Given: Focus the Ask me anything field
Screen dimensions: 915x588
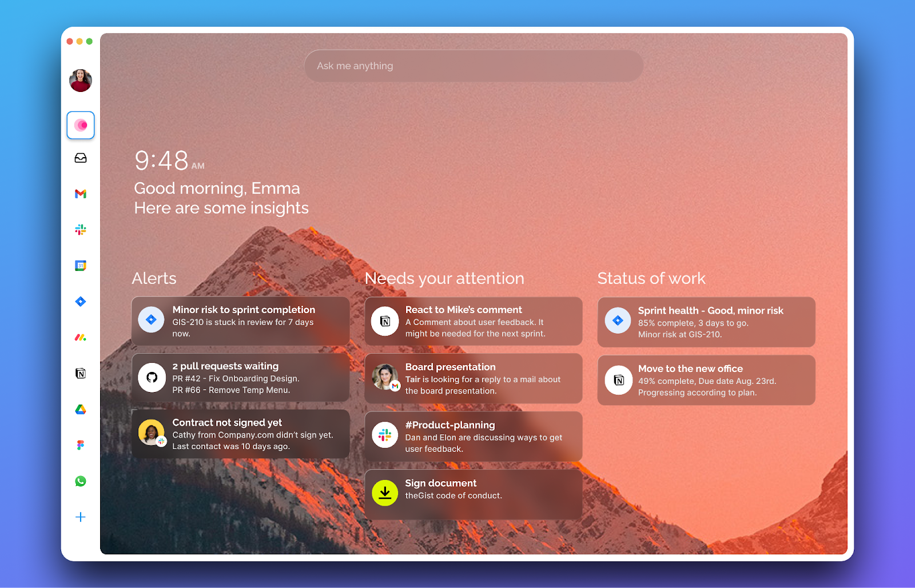Looking at the screenshot, I should point(474,66).
